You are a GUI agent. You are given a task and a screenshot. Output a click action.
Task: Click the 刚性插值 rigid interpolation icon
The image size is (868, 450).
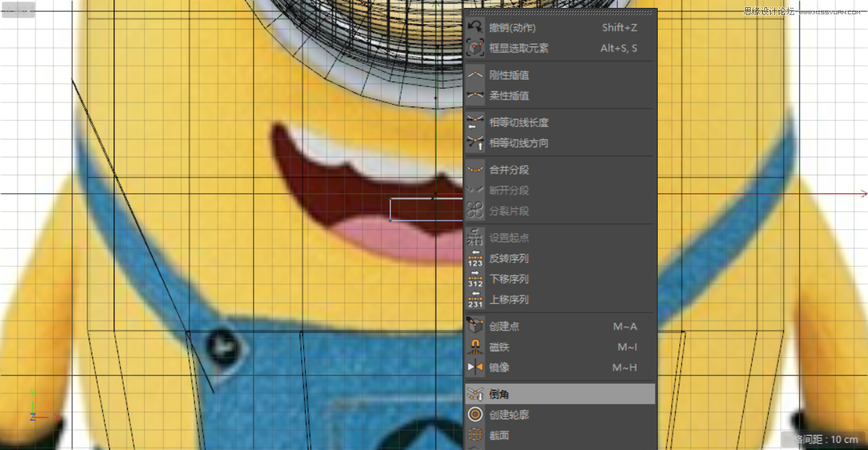pyautogui.click(x=475, y=74)
